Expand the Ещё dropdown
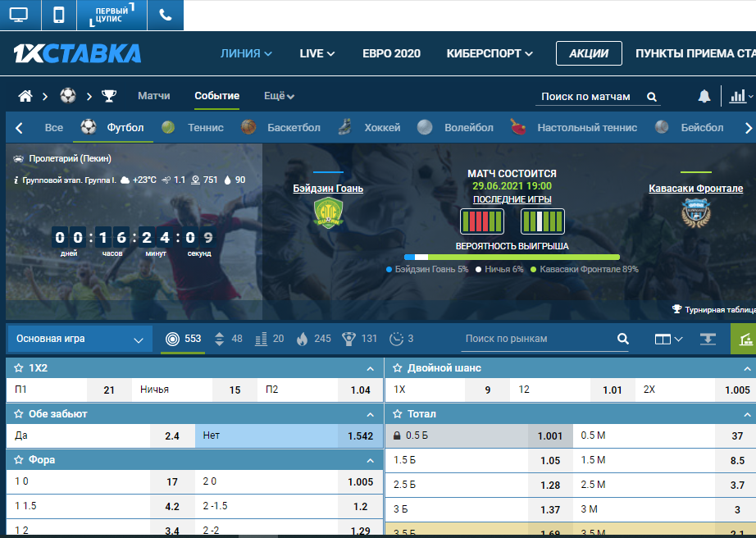 tap(279, 96)
